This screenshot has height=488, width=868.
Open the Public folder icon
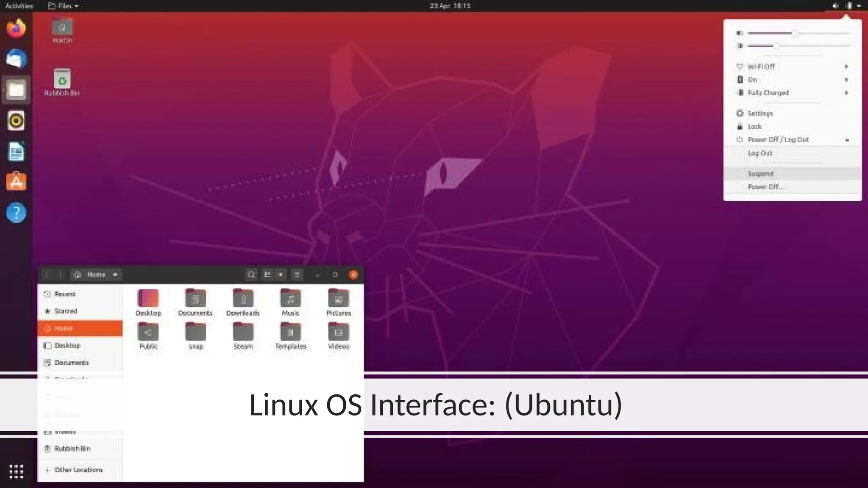pyautogui.click(x=148, y=336)
